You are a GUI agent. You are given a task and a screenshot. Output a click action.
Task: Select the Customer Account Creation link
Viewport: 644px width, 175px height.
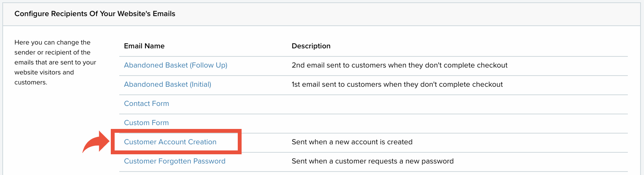coord(170,142)
